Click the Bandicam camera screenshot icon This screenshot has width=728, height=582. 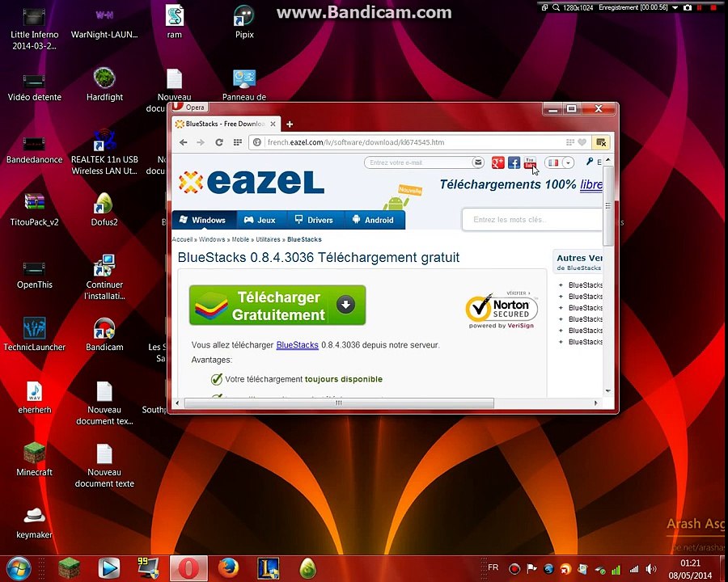click(x=688, y=7)
